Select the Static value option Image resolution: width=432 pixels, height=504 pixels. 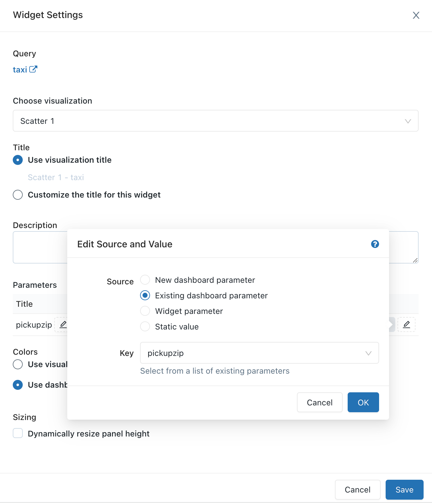pos(145,327)
